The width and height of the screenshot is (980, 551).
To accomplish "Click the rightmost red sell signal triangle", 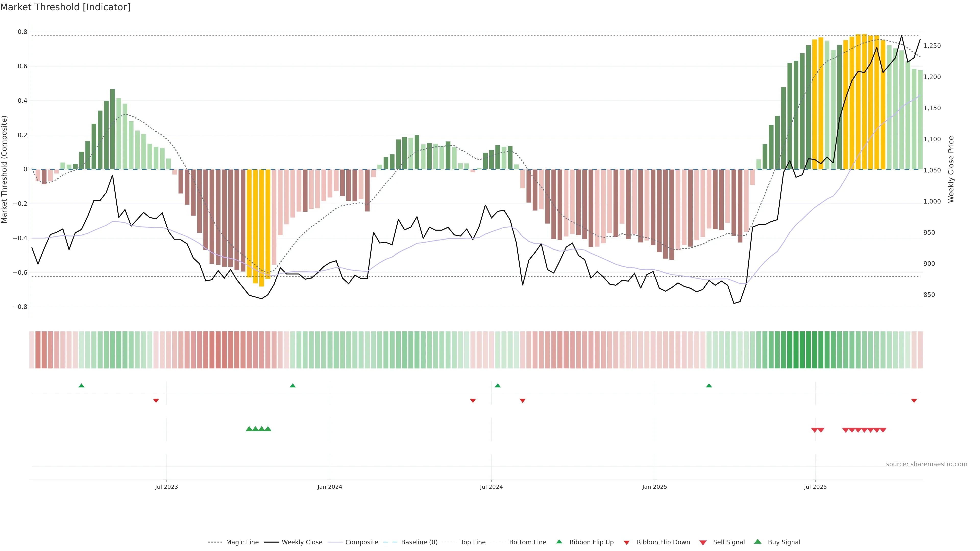I will tap(883, 430).
